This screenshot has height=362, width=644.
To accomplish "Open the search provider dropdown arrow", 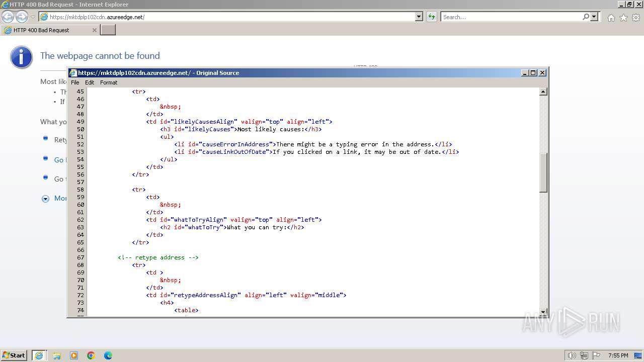I will [594, 17].
